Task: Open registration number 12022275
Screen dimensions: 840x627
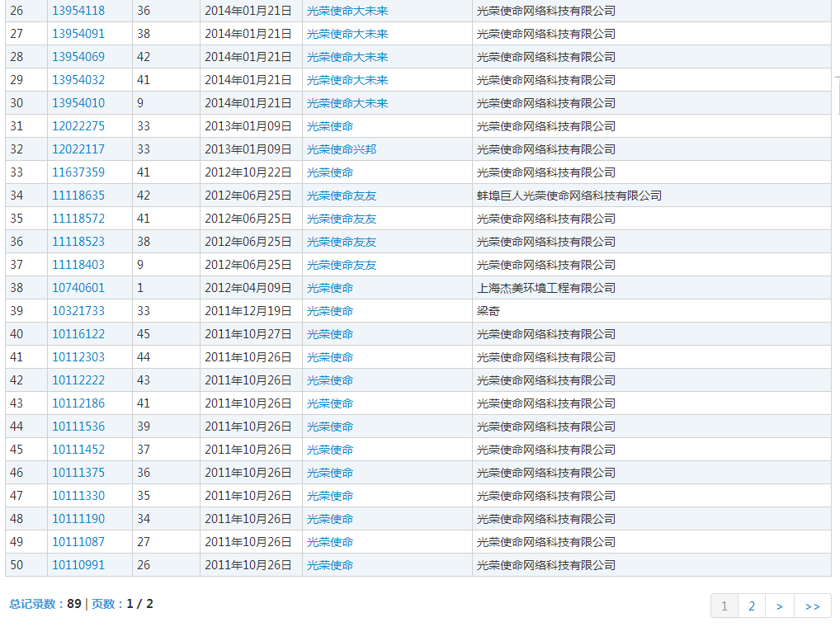Action: pyautogui.click(x=78, y=126)
